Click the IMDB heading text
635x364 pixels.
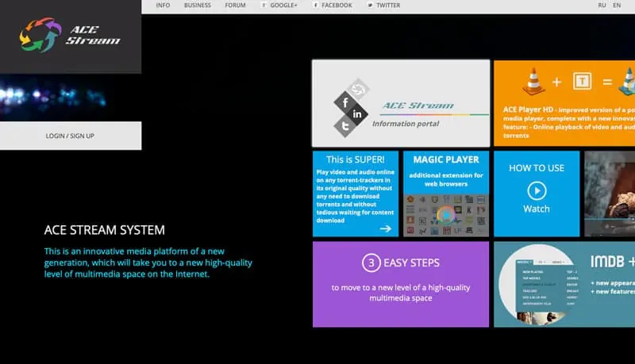point(607,262)
